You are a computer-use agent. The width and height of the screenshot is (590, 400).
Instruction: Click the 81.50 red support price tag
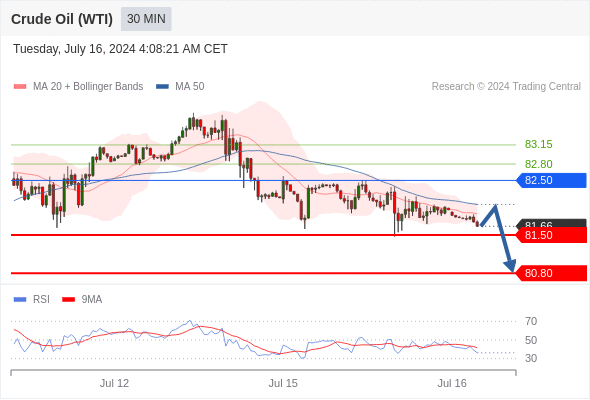[551, 235]
